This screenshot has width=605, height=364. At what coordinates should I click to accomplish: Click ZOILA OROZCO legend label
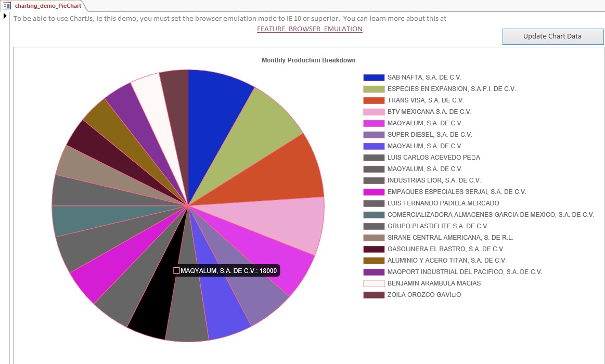click(424, 295)
